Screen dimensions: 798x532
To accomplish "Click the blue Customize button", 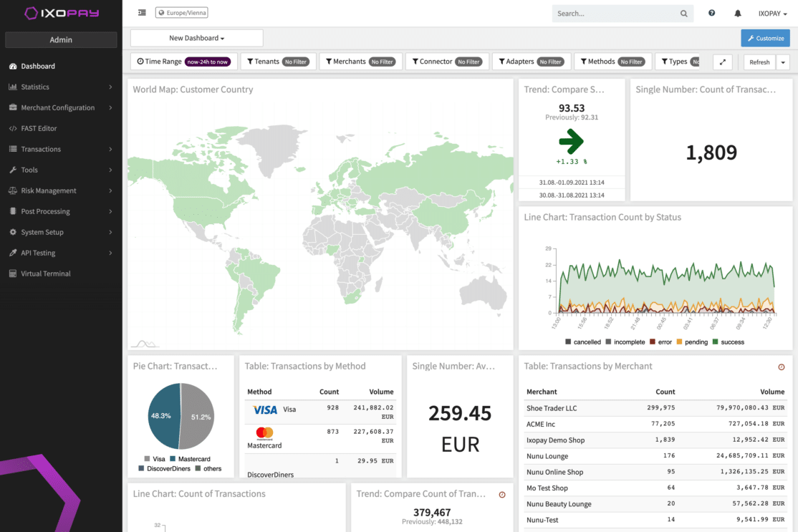I will click(x=765, y=38).
